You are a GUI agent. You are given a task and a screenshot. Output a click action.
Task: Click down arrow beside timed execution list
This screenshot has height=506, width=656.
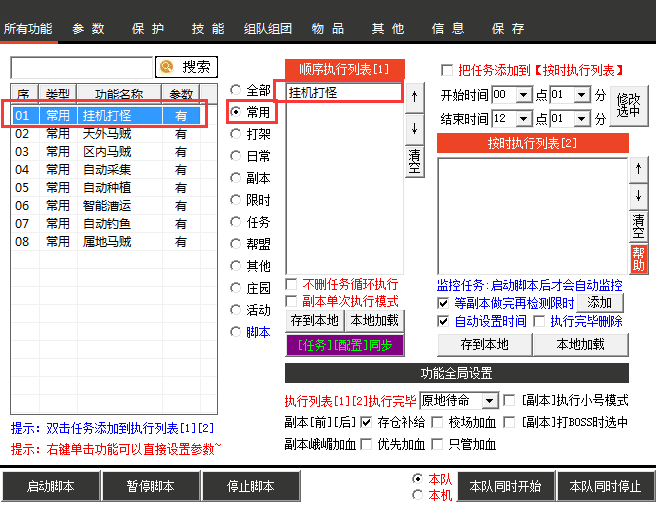coord(637,195)
